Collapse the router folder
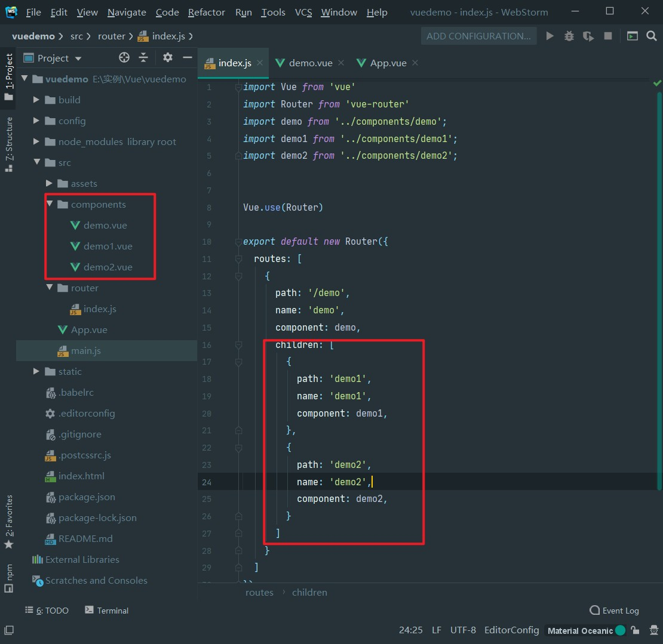 [x=50, y=287]
